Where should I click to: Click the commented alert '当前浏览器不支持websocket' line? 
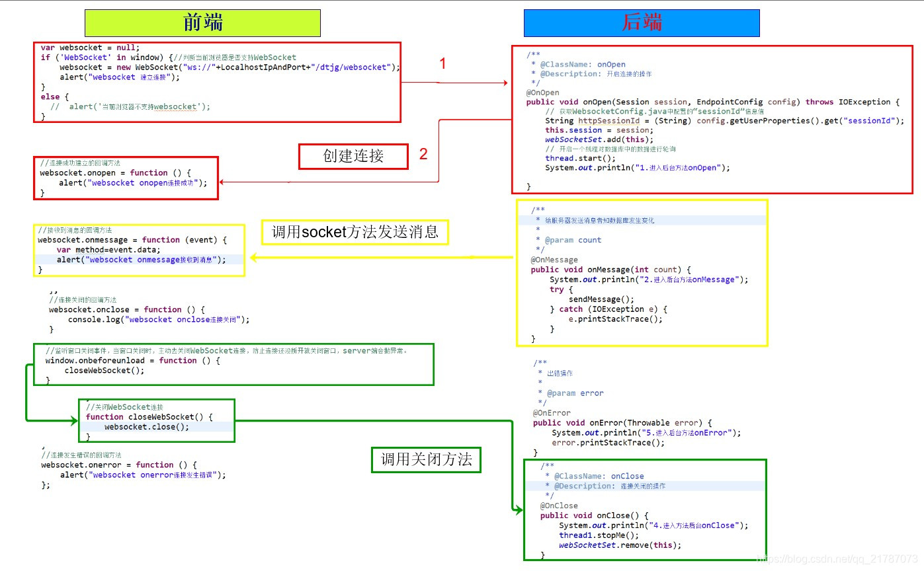click(130, 106)
